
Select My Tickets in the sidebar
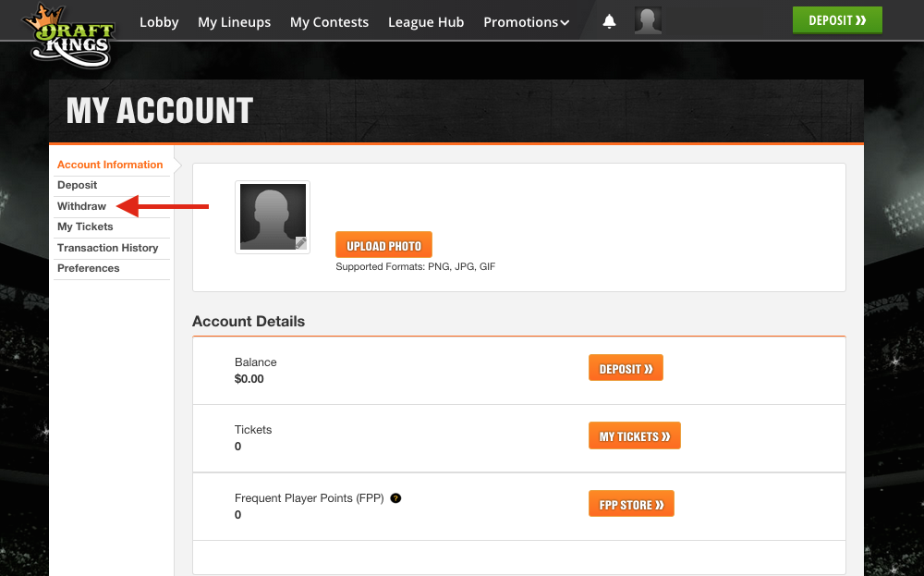coord(85,227)
